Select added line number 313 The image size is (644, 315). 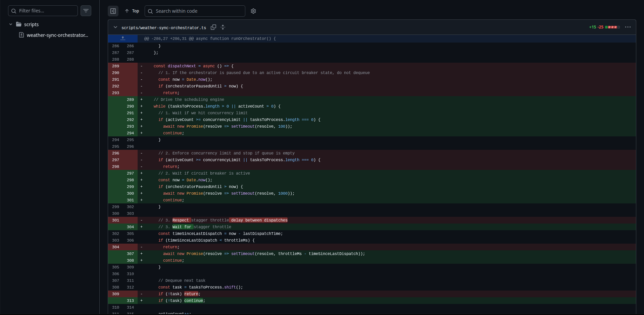click(130, 301)
